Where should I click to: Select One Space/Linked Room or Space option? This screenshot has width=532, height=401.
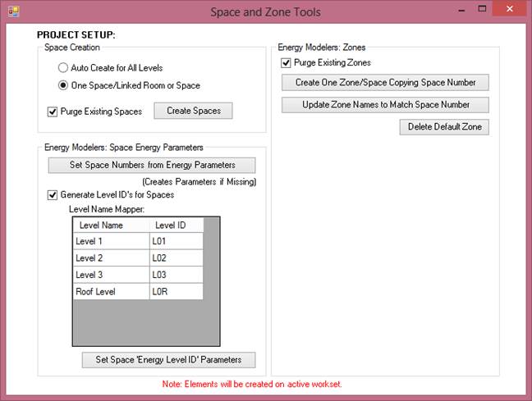tap(63, 85)
